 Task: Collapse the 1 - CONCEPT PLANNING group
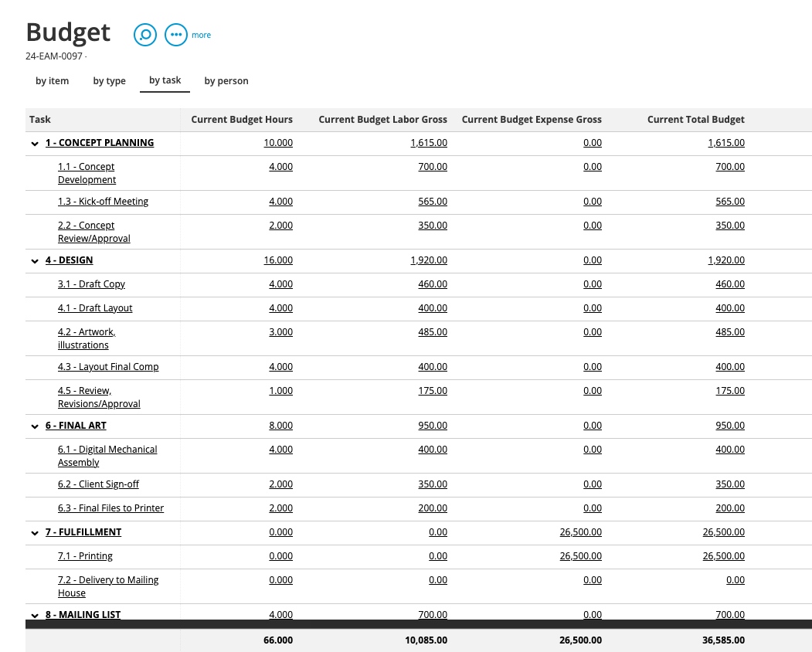35,144
